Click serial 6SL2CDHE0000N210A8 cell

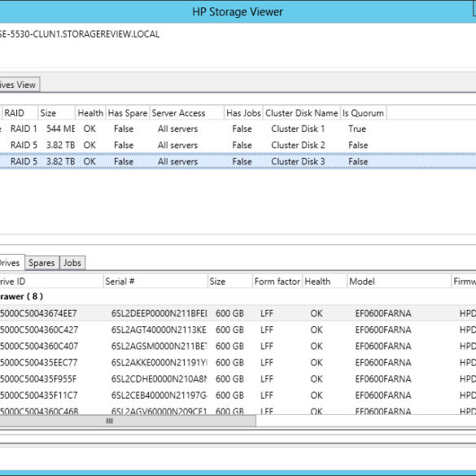point(159,379)
